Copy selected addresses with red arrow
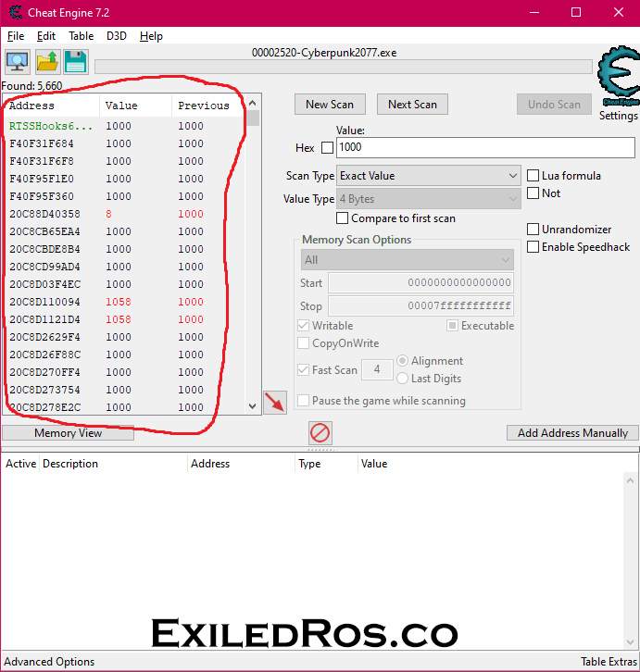640x672 pixels. [x=275, y=403]
